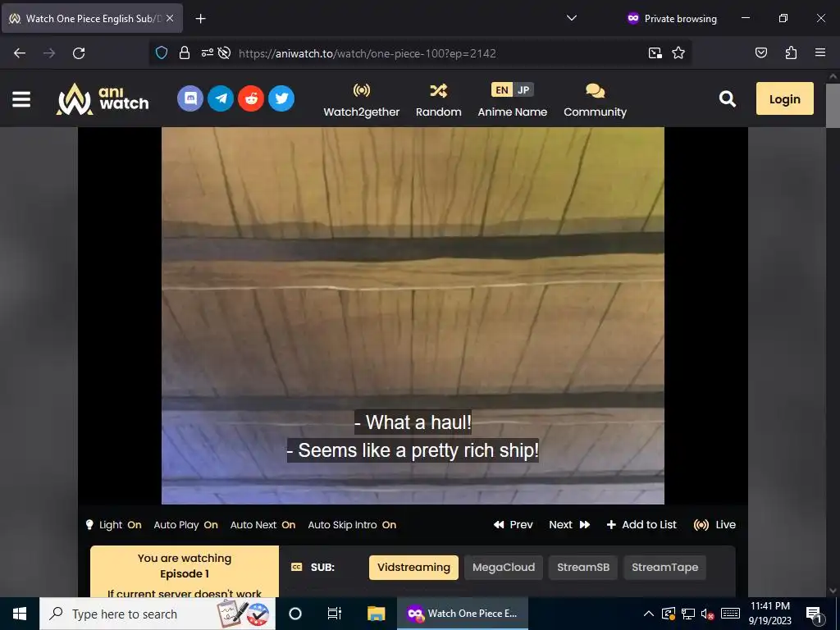
Task: Switch anime name to JP
Action: pos(523,90)
